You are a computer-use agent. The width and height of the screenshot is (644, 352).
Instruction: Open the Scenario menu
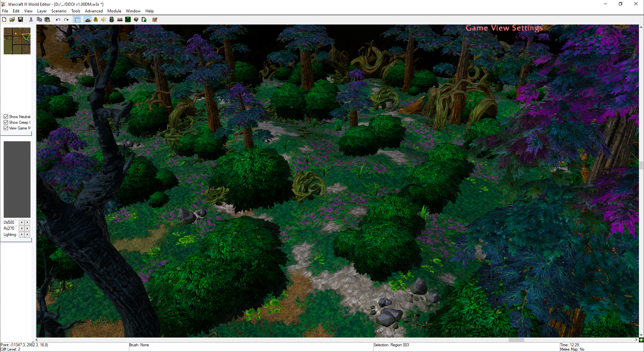tap(59, 11)
